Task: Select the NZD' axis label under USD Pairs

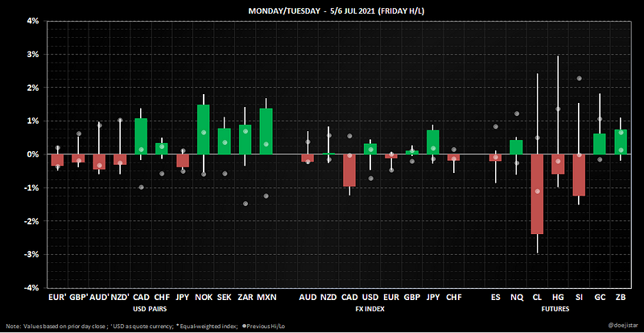Action: coord(120,297)
